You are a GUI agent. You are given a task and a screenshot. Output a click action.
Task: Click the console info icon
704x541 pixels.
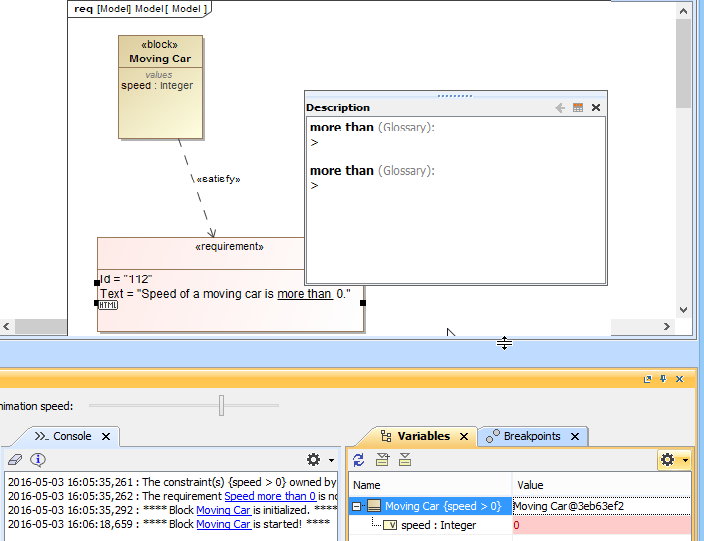tap(38, 459)
